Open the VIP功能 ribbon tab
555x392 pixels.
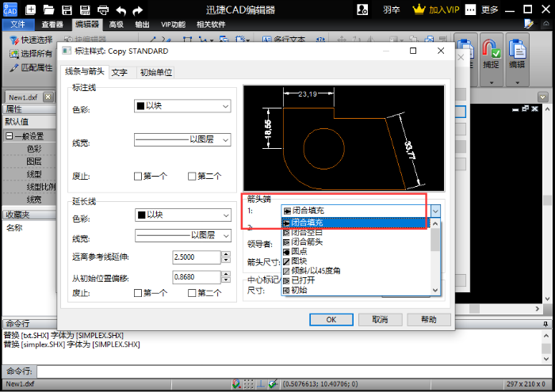click(x=174, y=25)
